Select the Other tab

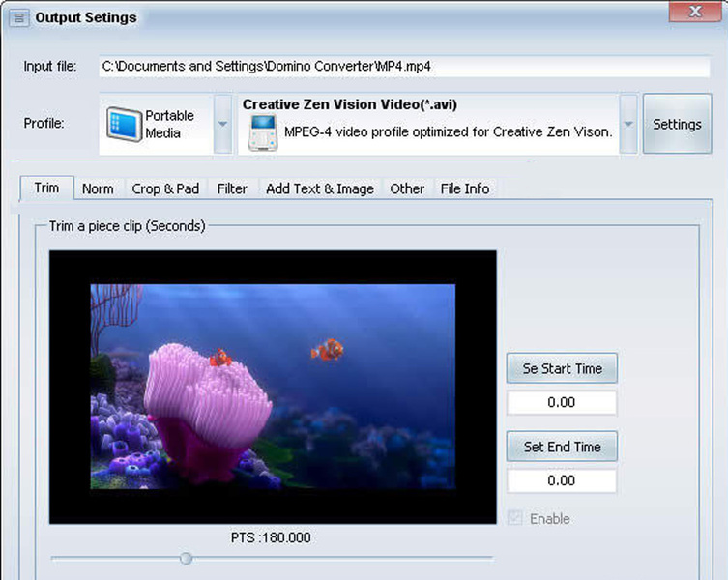point(407,189)
